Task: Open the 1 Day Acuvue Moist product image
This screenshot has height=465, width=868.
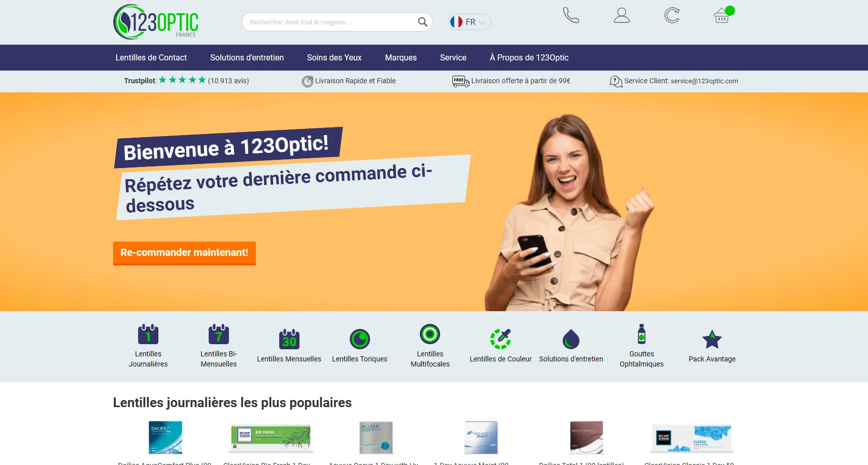Action: pyautogui.click(x=481, y=437)
